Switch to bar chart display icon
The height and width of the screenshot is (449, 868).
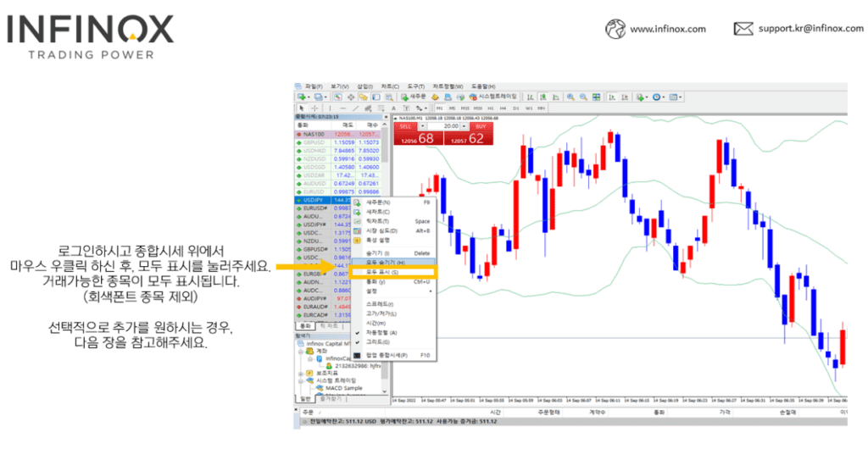coord(531,97)
